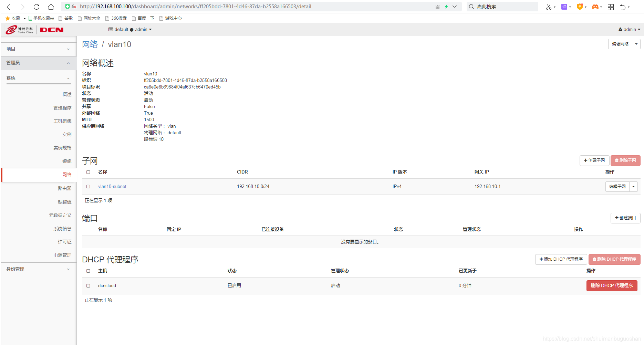Open 路由器 in the sidebar
The width and height of the screenshot is (644, 345).
(x=64, y=188)
